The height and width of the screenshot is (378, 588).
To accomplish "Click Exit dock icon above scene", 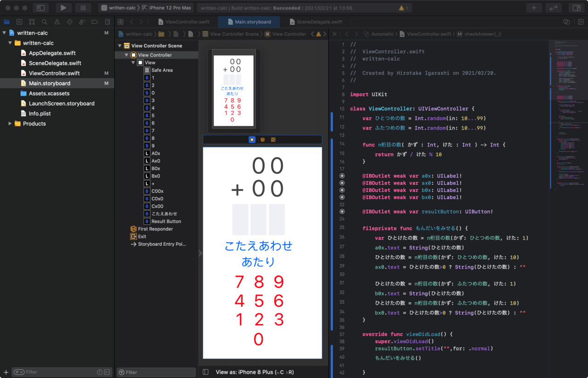I will (x=273, y=140).
